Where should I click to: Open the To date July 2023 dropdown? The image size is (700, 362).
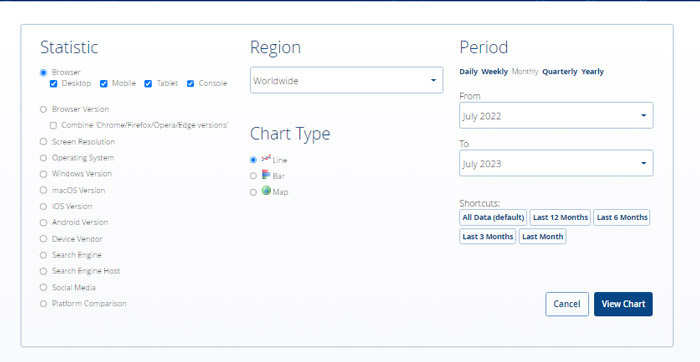point(556,163)
